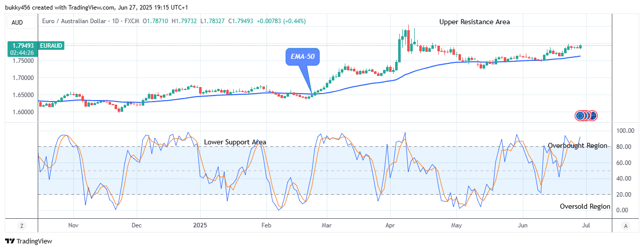This screenshot has width=644, height=250.
Task: Select the 'Oversold Region' text label
Action: 585,206
